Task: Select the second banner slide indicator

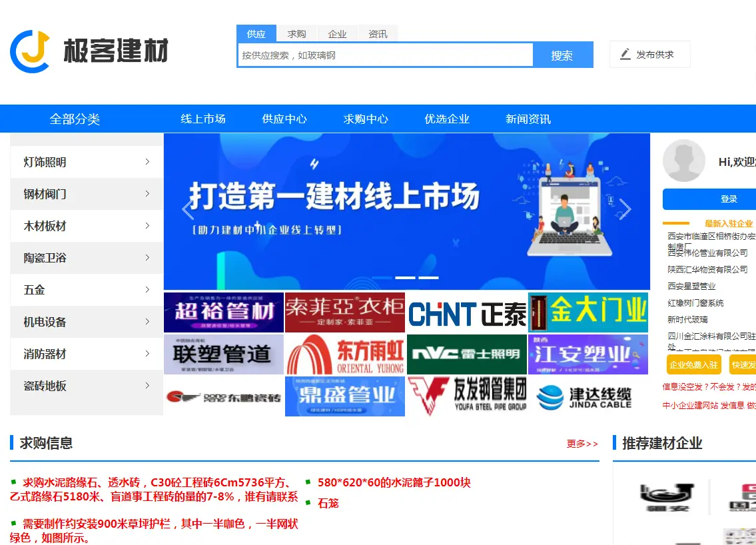Action: (405, 278)
